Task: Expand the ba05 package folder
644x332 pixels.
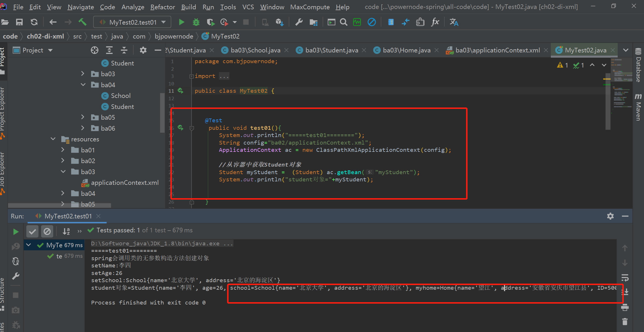Action: pos(83,117)
